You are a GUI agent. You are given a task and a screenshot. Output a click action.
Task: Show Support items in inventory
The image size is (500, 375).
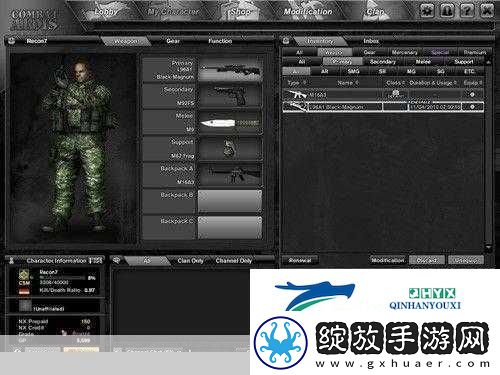[464, 62]
